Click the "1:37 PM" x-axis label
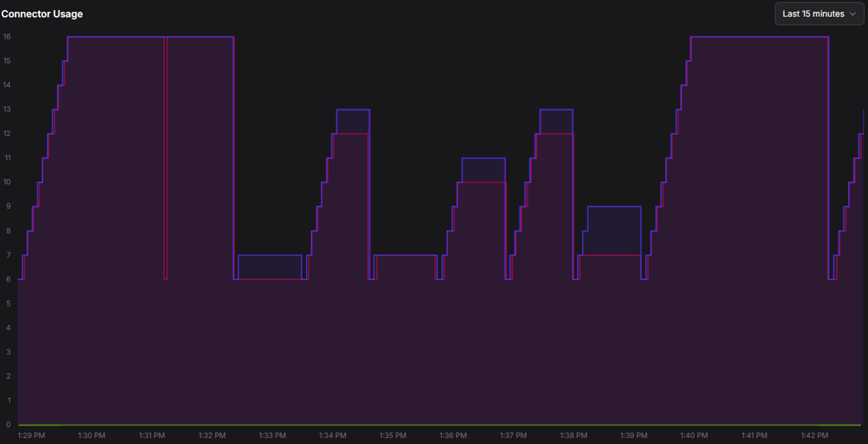This screenshot has width=868, height=444. click(513, 436)
